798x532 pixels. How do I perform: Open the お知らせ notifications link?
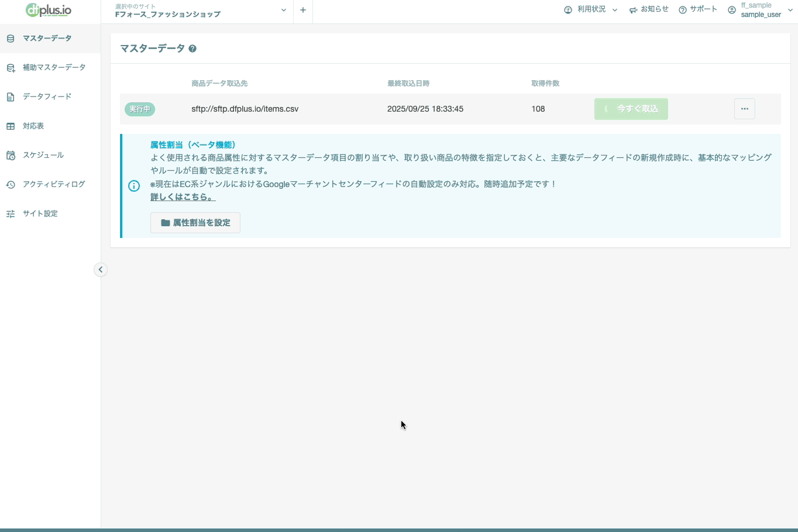[649, 10]
